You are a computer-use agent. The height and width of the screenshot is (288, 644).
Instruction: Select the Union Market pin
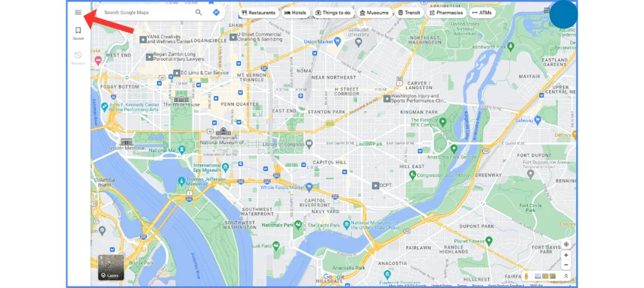pyautogui.click(x=337, y=41)
